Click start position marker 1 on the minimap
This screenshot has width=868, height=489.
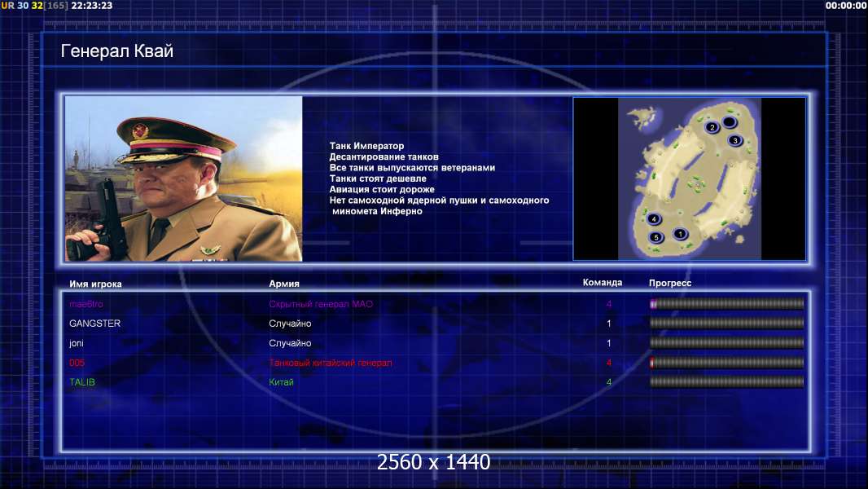coord(681,234)
